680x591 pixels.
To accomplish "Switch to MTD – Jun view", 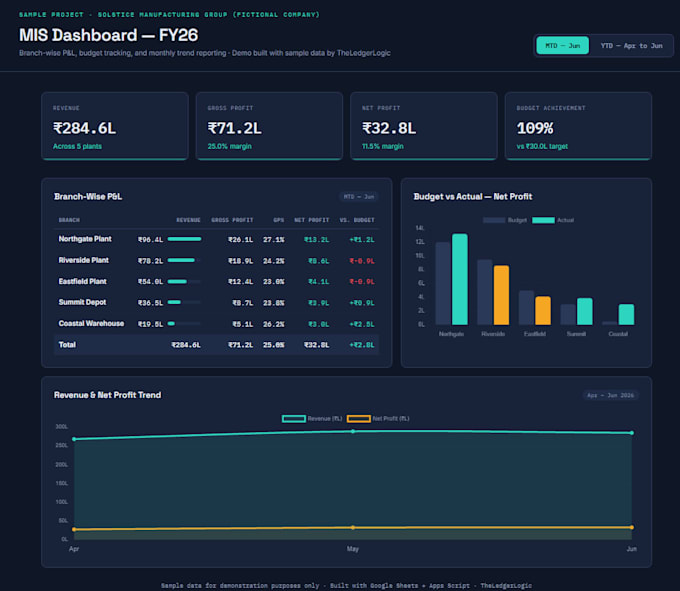I will tap(562, 46).
